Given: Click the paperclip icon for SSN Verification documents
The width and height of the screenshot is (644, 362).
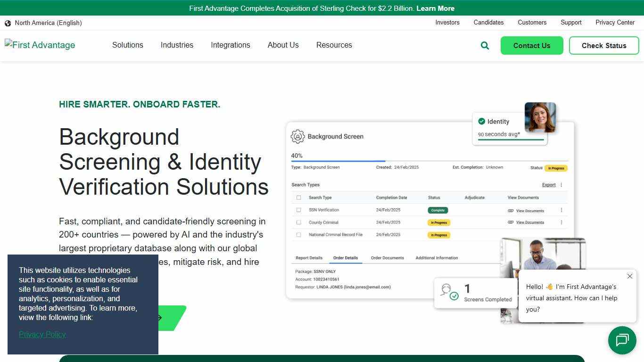Looking at the screenshot, I should [511, 210].
